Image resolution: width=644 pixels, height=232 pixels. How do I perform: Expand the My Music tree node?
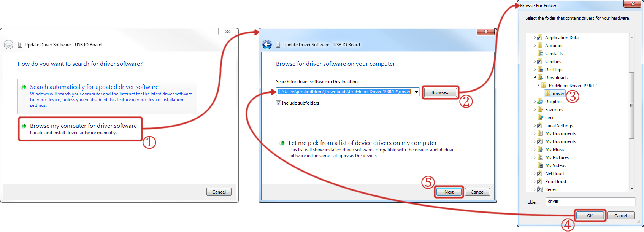click(535, 149)
